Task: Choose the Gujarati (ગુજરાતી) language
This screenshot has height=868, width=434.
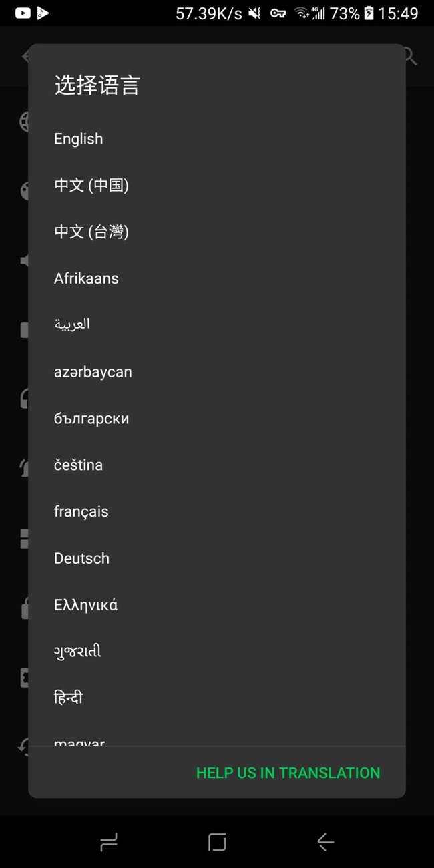Action: [77, 651]
